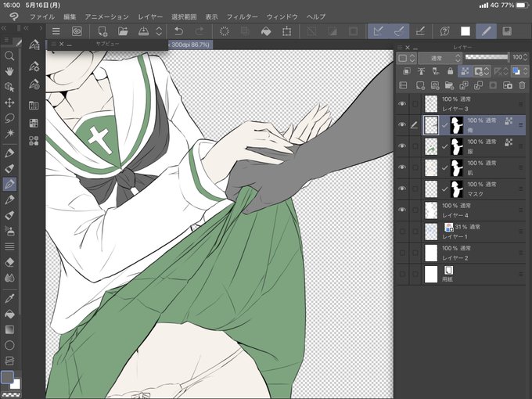
Task: Open the アニメーション menu
Action: pyautogui.click(x=106, y=16)
